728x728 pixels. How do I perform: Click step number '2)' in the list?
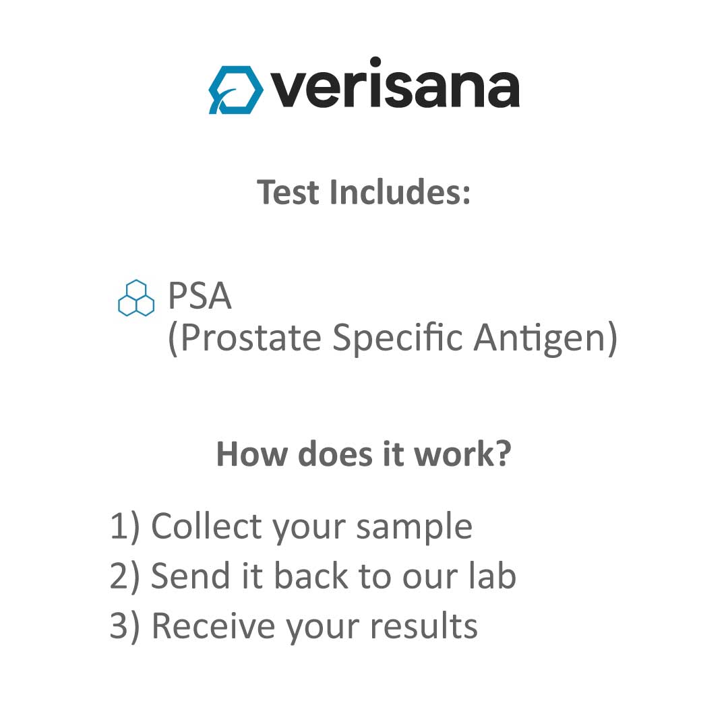pos(125,576)
